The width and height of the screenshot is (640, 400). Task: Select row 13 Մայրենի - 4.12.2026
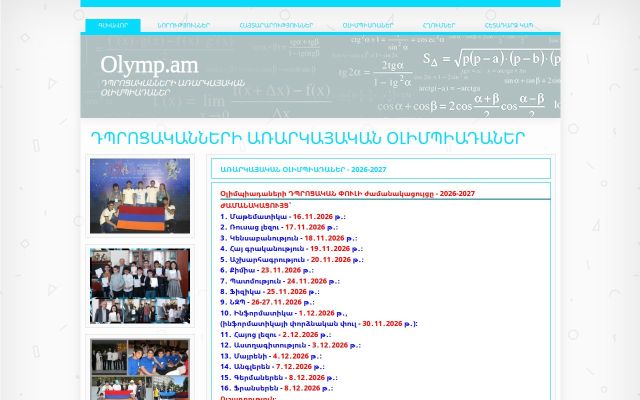point(271,356)
